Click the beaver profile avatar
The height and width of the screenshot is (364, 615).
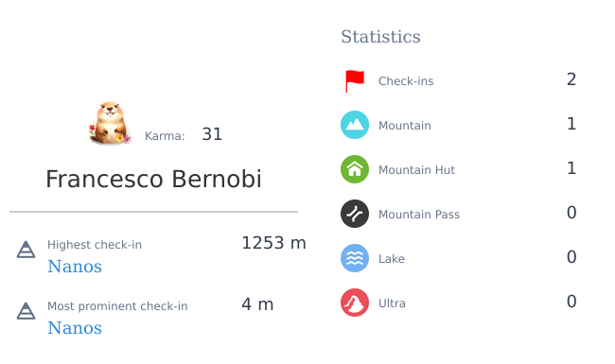110,123
